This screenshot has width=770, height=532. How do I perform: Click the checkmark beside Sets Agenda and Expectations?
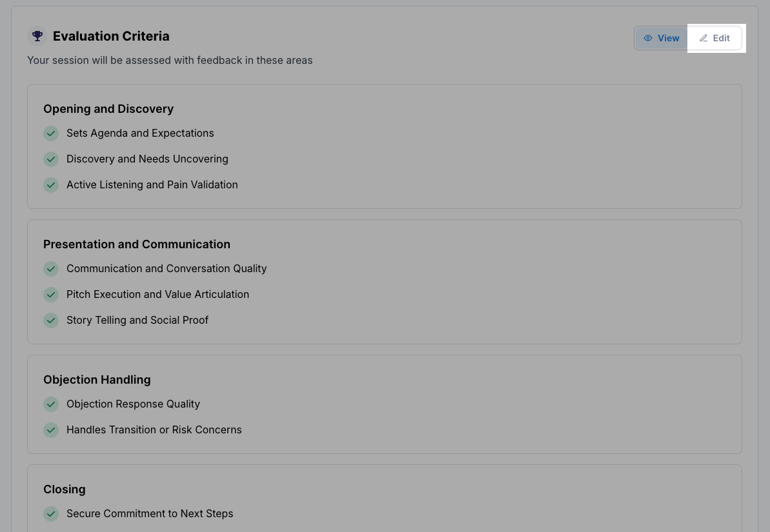click(x=51, y=133)
